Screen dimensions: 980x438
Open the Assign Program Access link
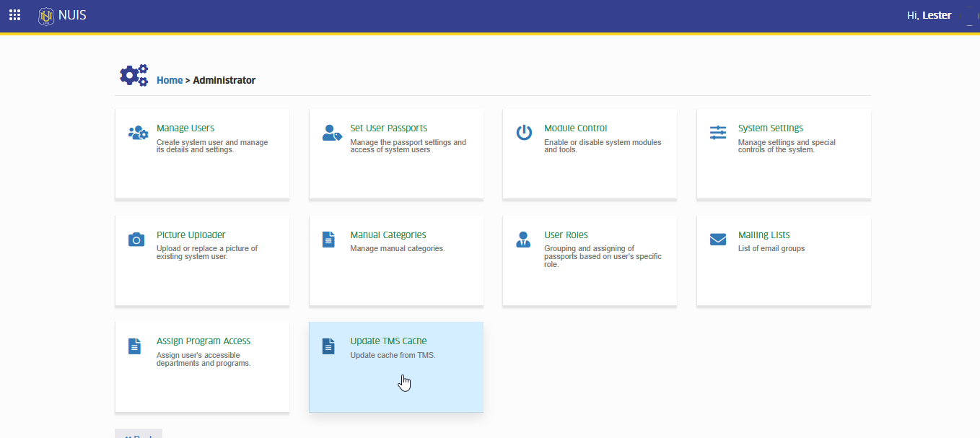(204, 341)
